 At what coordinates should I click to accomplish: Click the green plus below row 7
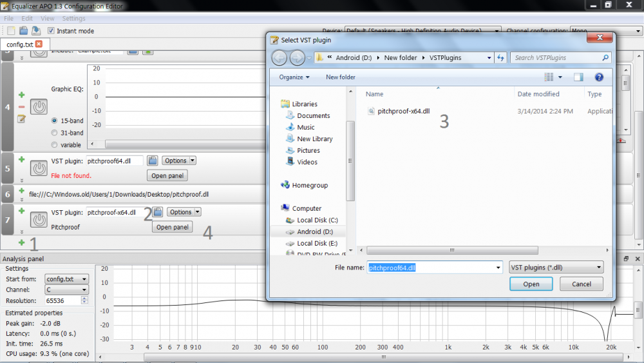[x=21, y=243]
